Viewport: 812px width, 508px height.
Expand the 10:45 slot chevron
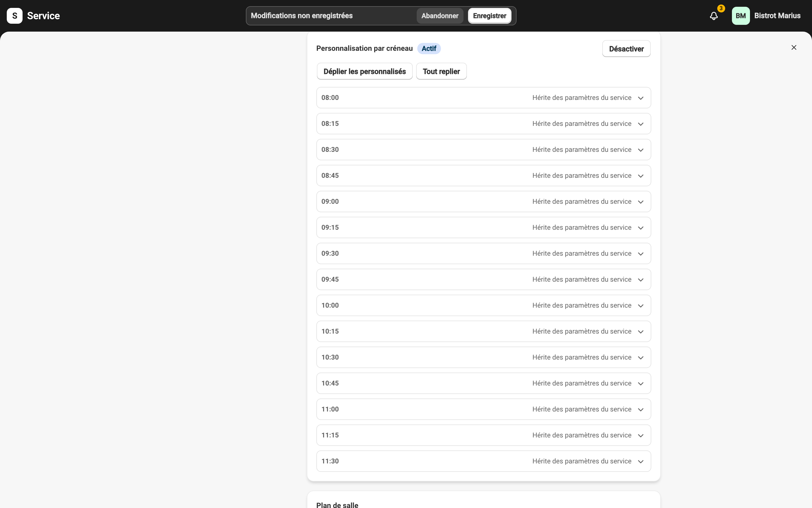640,384
